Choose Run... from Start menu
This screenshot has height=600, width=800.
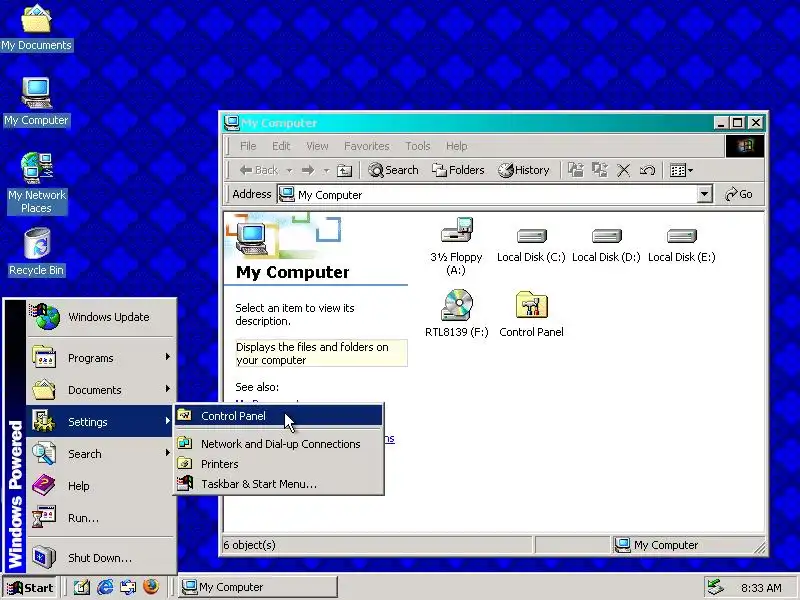click(x=101, y=518)
